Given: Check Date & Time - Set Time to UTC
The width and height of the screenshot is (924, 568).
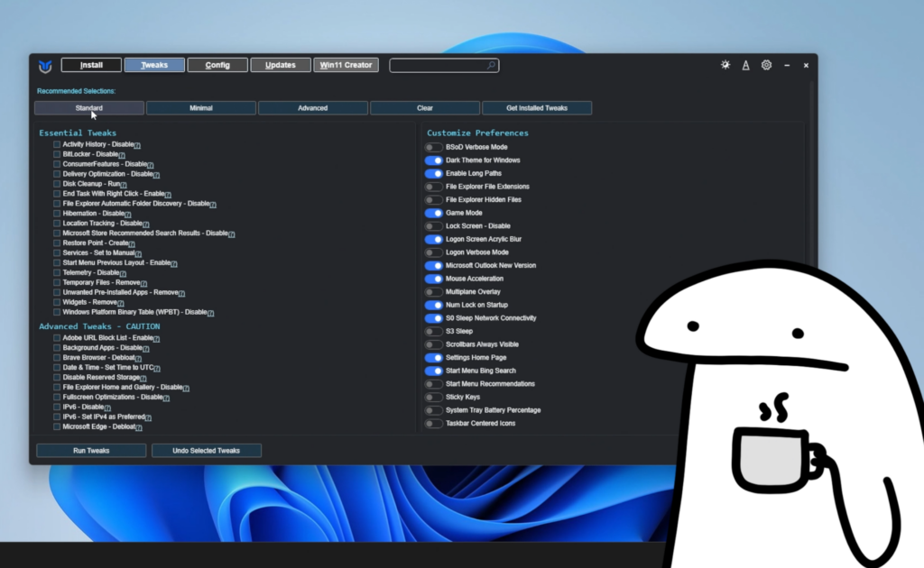Looking at the screenshot, I should (57, 367).
